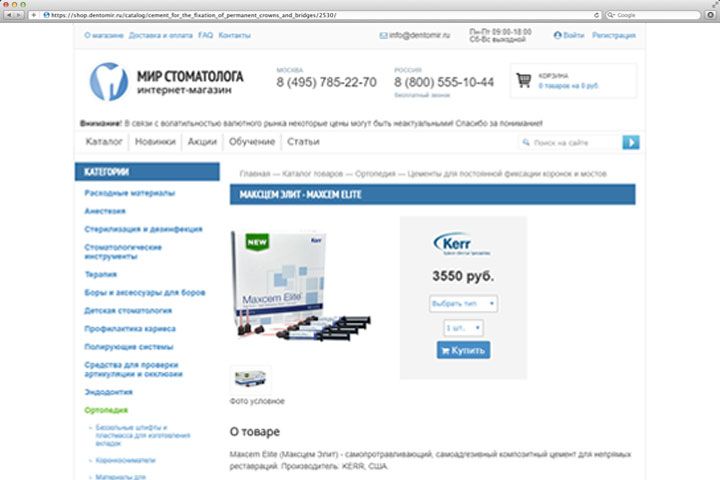Open the Регистрация link
The height and width of the screenshot is (480, 720).
[x=613, y=35]
